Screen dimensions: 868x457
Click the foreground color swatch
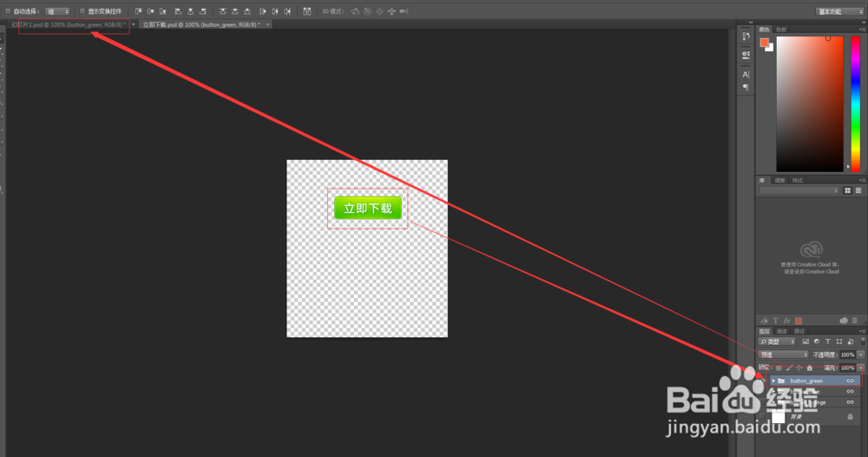tap(764, 42)
